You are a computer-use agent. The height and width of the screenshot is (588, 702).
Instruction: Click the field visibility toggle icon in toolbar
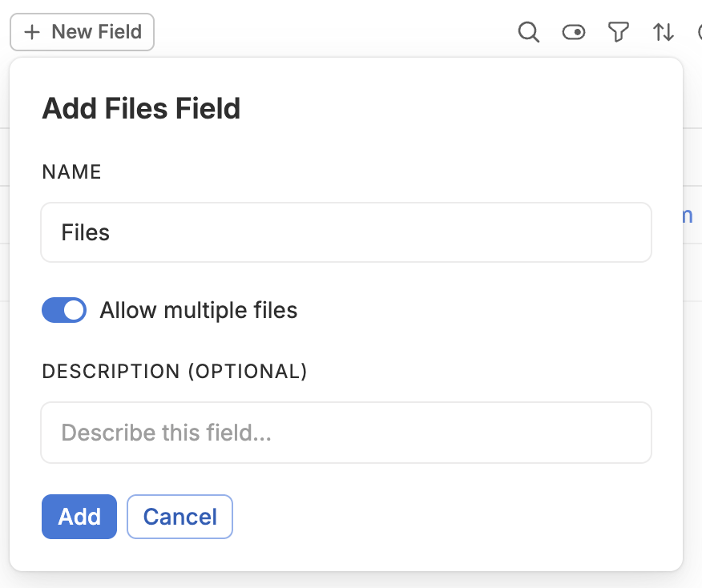(574, 32)
